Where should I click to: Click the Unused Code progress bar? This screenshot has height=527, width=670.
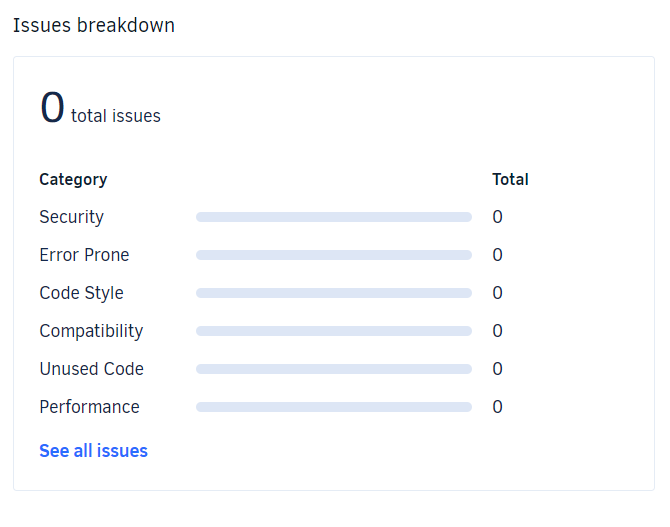333,369
